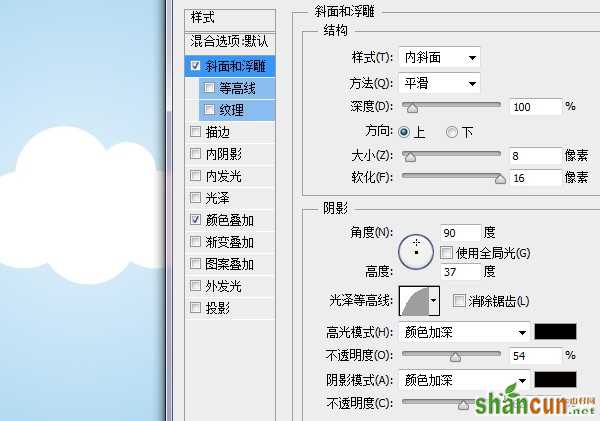The height and width of the screenshot is (421, 600).
Task: Select 混合选项:默认 in styles list
Action: tap(230, 42)
